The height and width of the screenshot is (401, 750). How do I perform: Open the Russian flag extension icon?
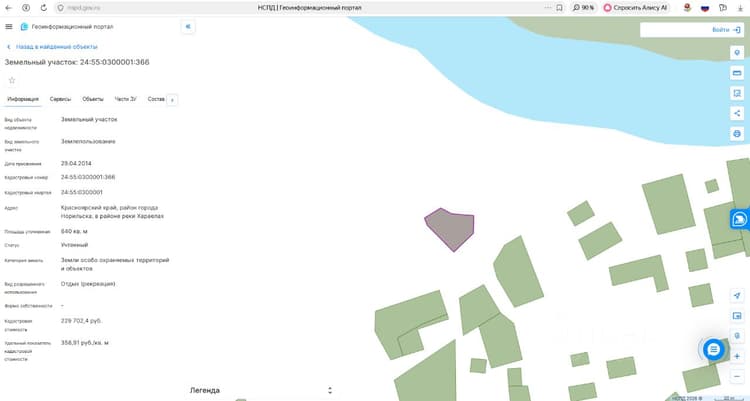705,8
